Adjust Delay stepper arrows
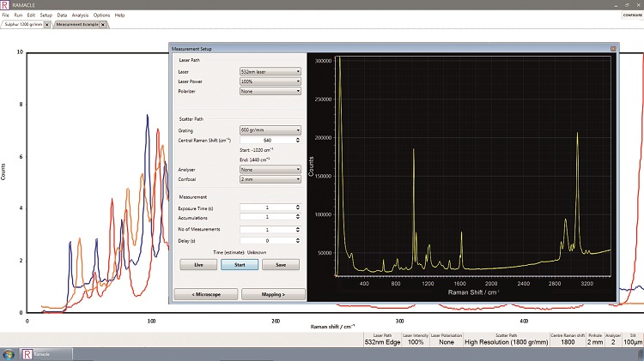 coord(298,241)
